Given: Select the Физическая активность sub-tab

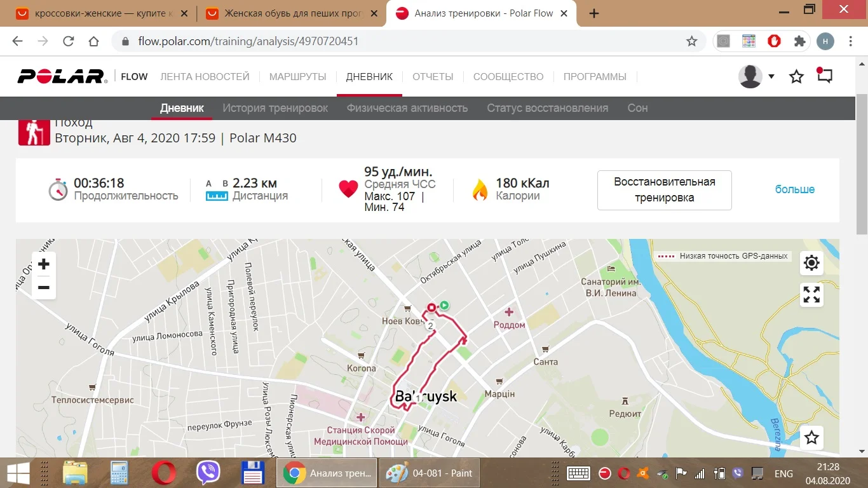Looking at the screenshot, I should pyautogui.click(x=407, y=108).
